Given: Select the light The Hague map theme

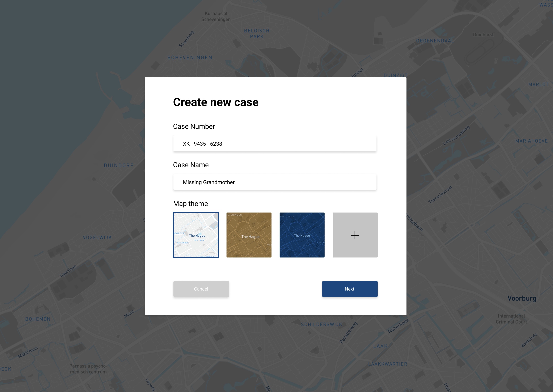Looking at the screenshot, I should tap(196, 235).
